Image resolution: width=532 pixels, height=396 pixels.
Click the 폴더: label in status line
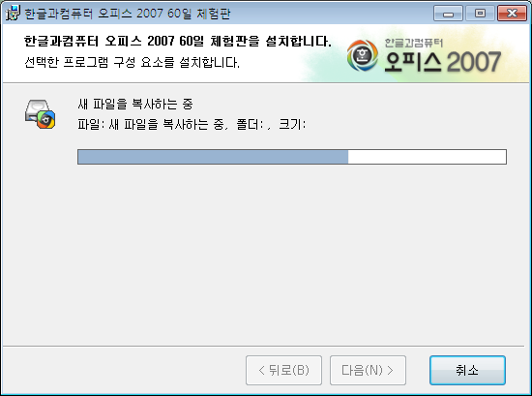(251, 124)
